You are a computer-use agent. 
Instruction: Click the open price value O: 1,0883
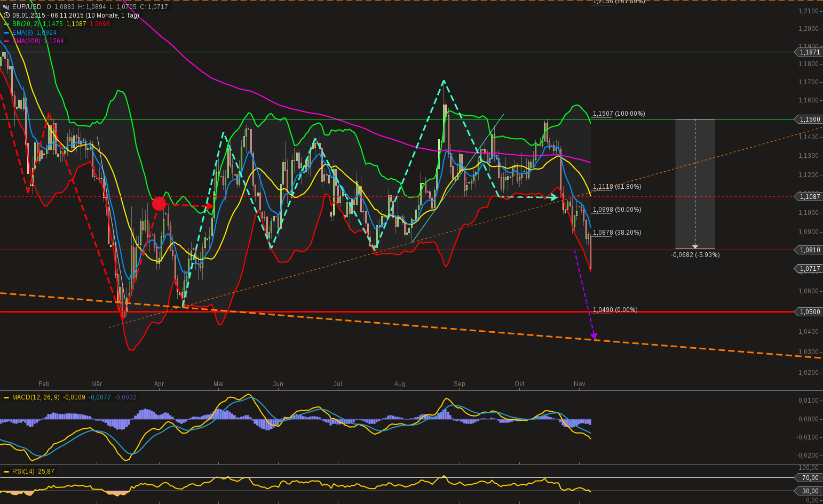[x=60, y=7]
